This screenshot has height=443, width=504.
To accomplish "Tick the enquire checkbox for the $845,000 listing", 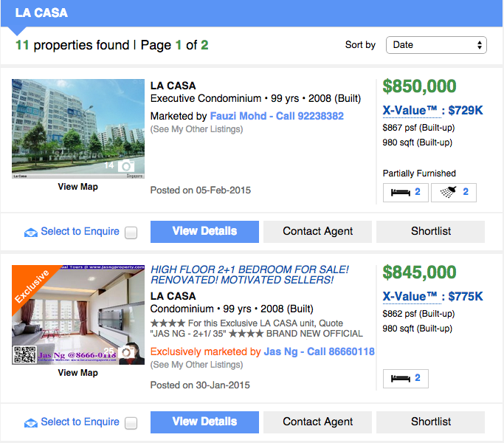I will click(131, 423).
